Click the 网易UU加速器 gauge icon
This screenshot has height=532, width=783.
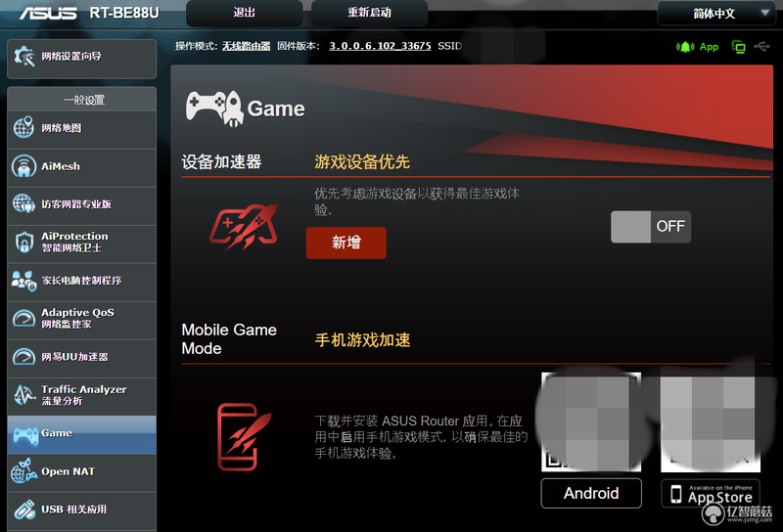tap(23, 357)
